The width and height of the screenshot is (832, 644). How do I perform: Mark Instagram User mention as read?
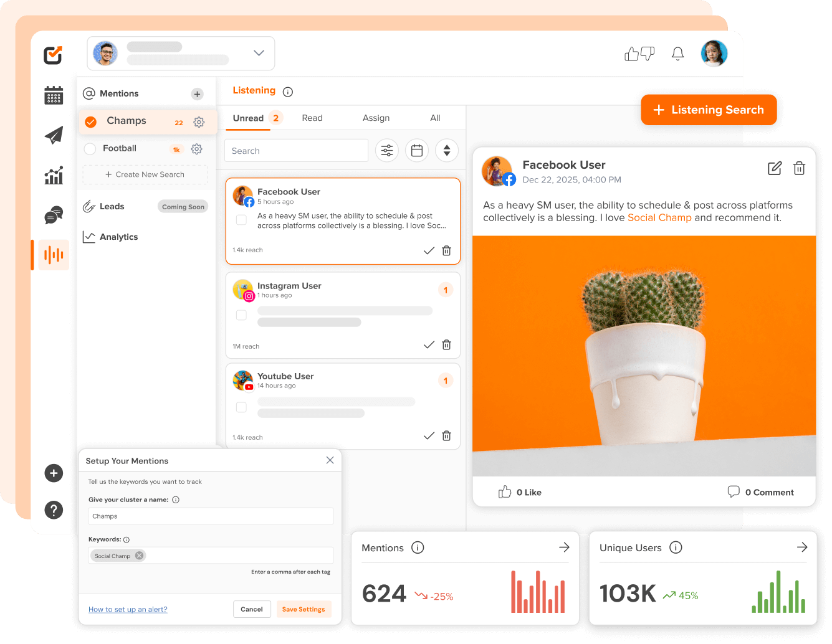click(429, 344)
